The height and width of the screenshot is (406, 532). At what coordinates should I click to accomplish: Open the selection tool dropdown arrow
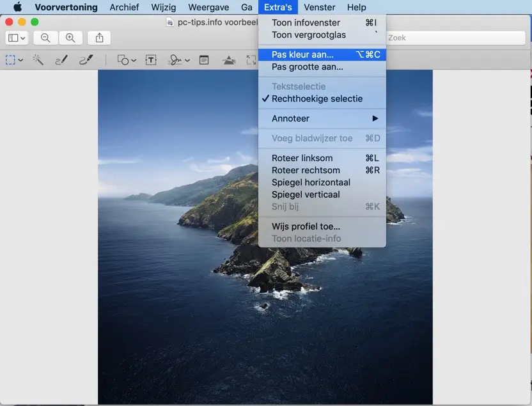(20, 60)
